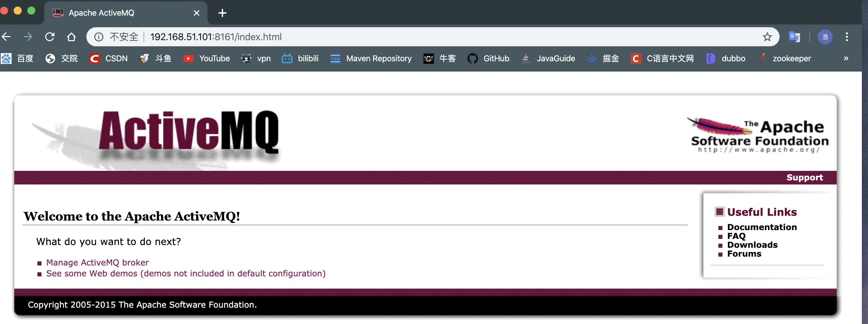Viewport: 868px width, 324px height.
Task: Open the Documentation link
Action: click(762, 227)
